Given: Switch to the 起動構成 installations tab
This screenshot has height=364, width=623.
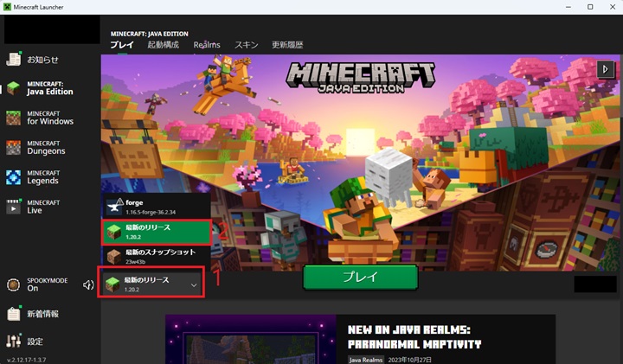Looking at the screenshot, I should (164, 45).
